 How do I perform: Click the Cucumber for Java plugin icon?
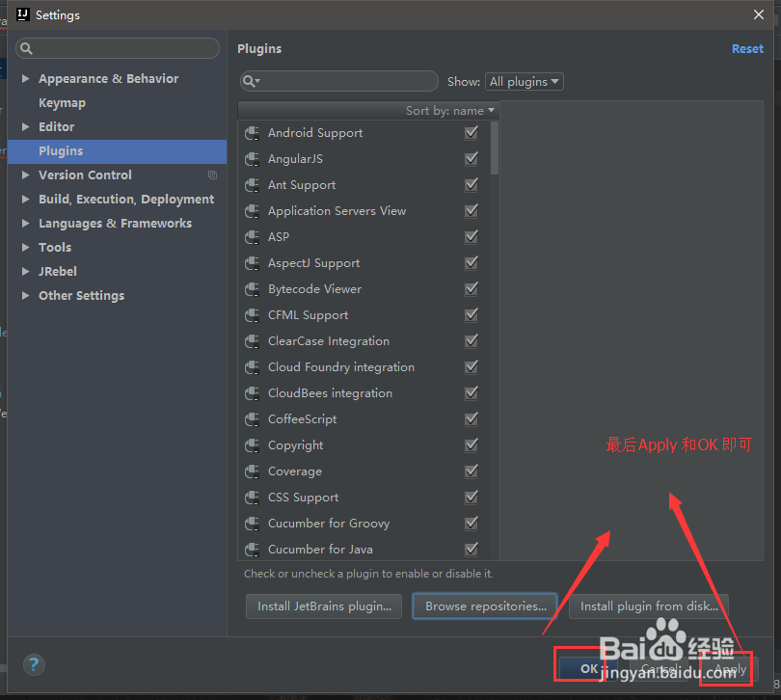point(252,550)
